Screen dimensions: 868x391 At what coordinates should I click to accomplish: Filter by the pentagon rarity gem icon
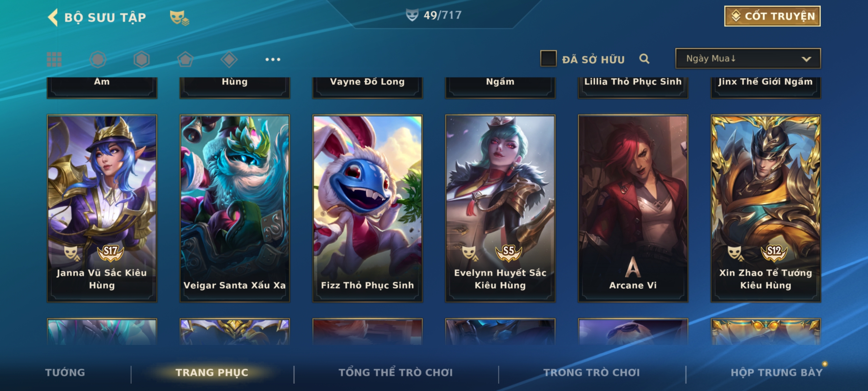point(185,59)
